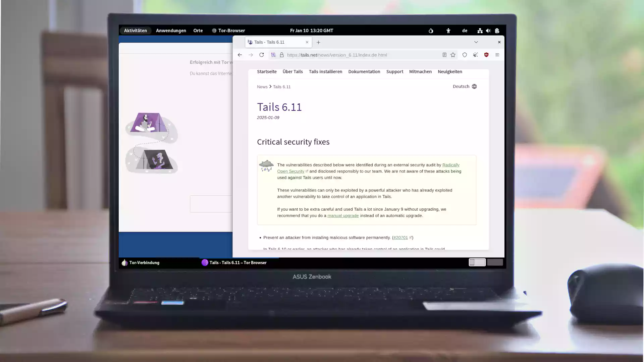Viewport: 644px width, 362px height.
Task: Open the Tor-Browser app menu
Action: pyautogui.click(x=228, y=31)
